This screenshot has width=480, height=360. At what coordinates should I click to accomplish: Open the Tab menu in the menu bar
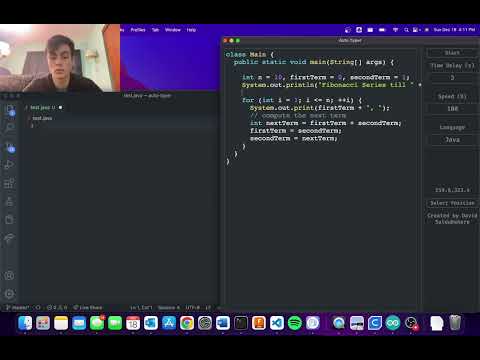(155, 30)
